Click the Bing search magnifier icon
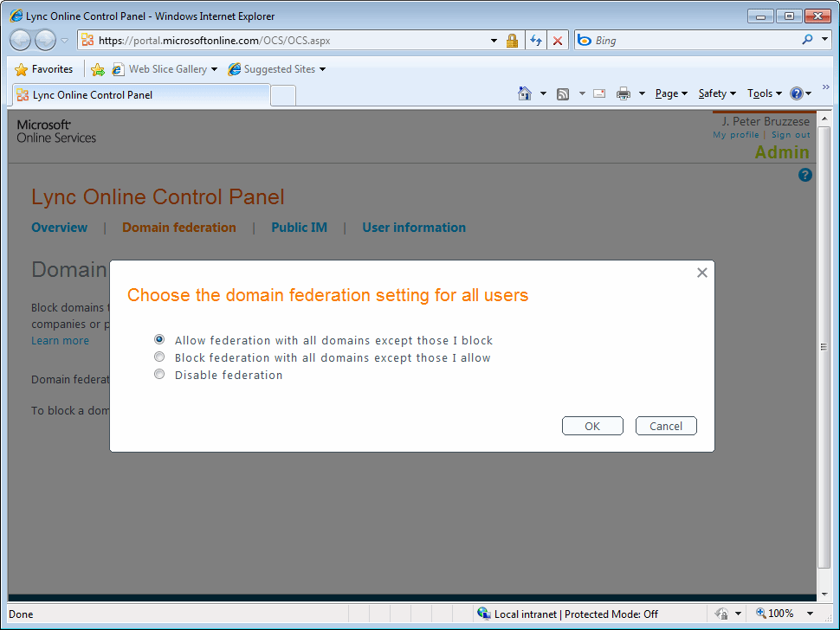The width and height of the screenshot is (840, 630). (807, 40)
